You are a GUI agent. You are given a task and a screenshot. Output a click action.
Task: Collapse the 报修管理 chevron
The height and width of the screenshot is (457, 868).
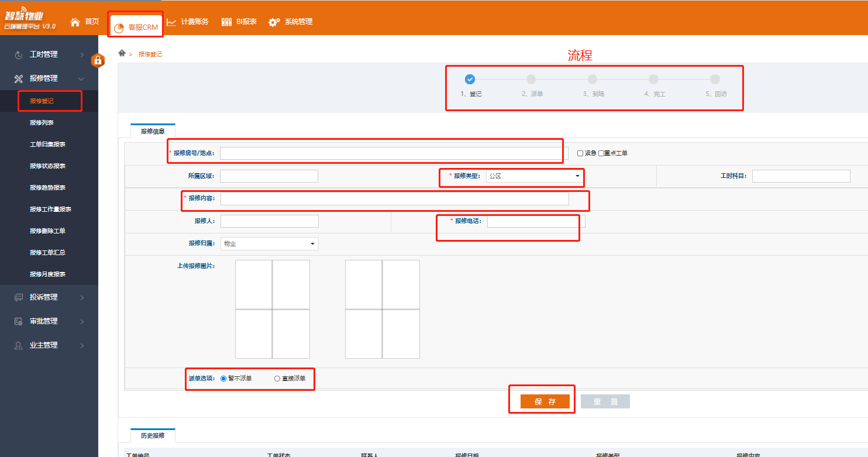pos(81,78)
